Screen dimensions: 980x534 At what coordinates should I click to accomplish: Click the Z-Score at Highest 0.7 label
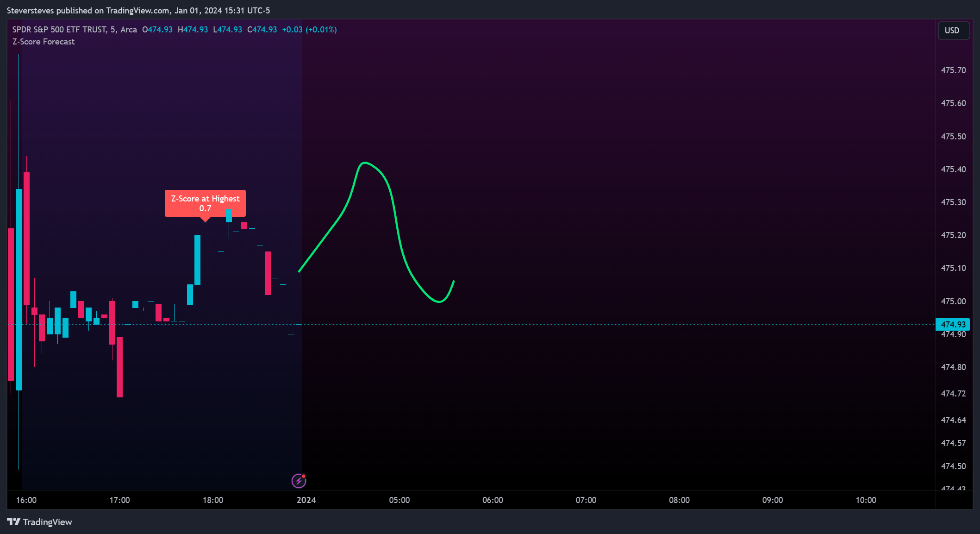(x=205, y=203)
